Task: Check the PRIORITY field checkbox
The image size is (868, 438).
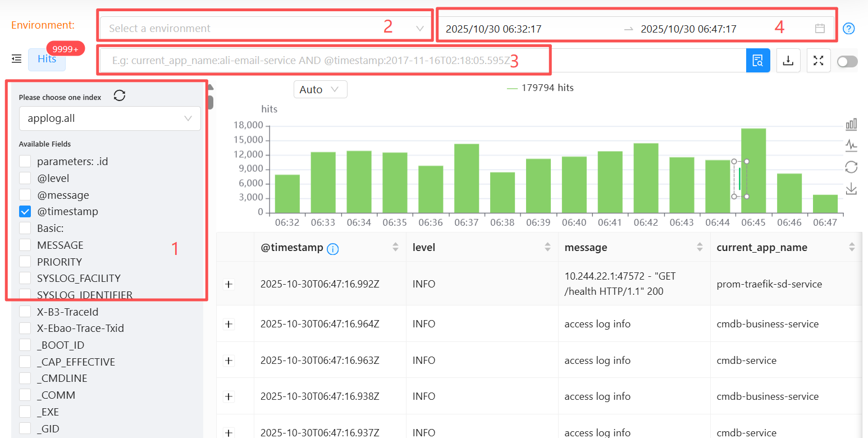Action: coord(25,262)
